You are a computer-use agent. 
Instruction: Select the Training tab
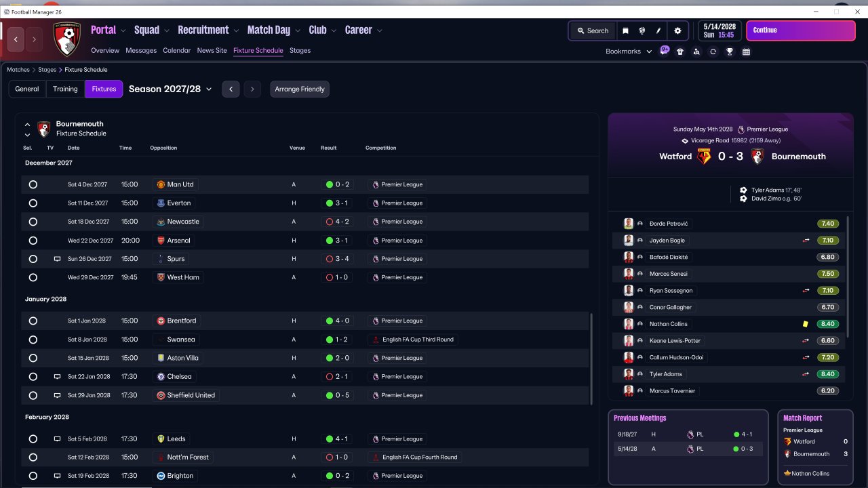point(65,89)
